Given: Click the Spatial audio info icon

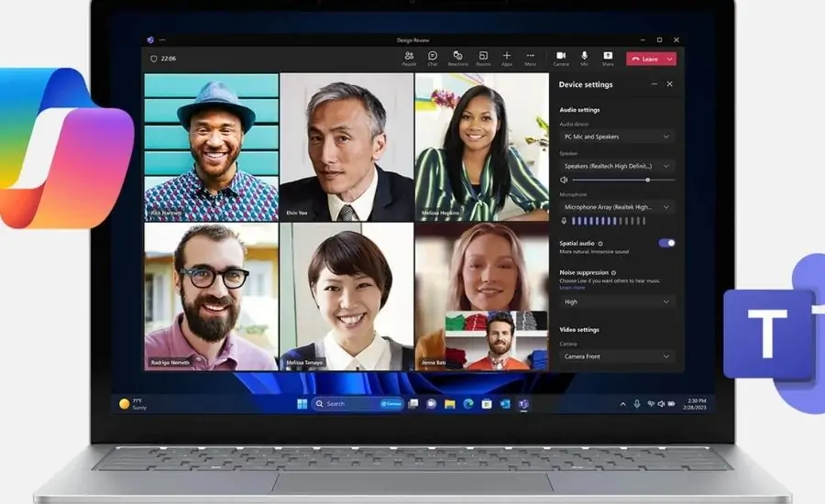Looking at the screenshot, I should [x=600, y=244].
